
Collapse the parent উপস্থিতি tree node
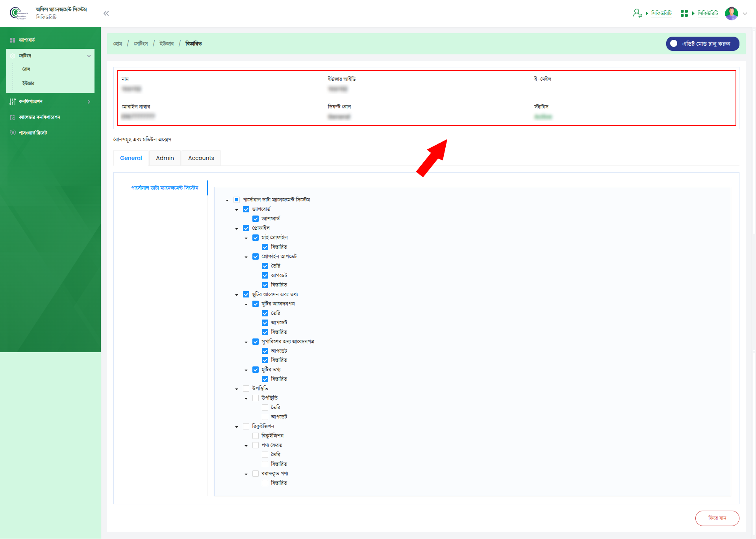tap(237, 389)
